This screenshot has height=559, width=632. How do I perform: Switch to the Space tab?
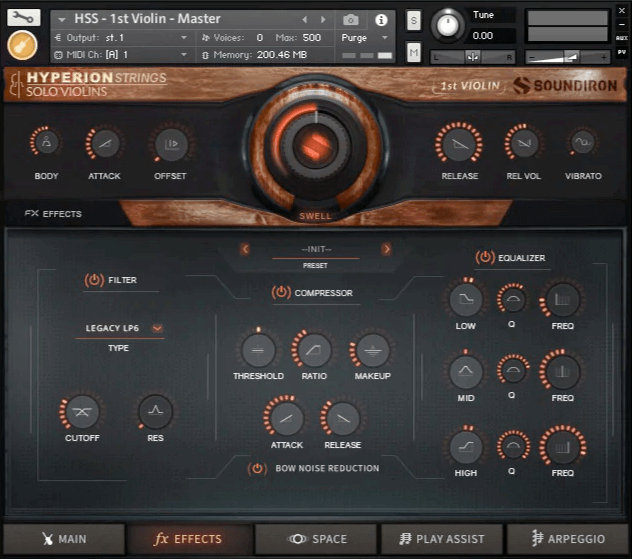pyautogui.click(x=316, y=539)
